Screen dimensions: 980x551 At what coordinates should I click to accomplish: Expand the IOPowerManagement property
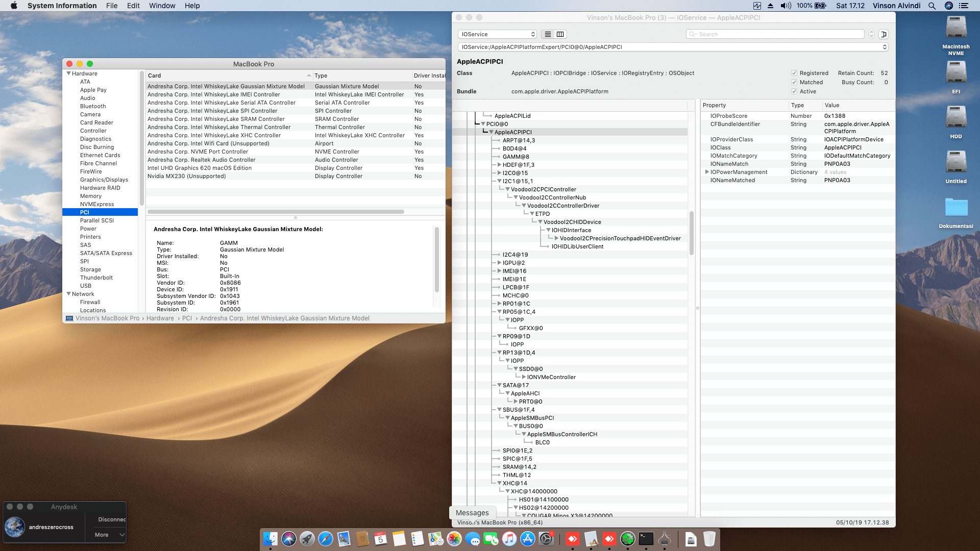coord(707,172)
